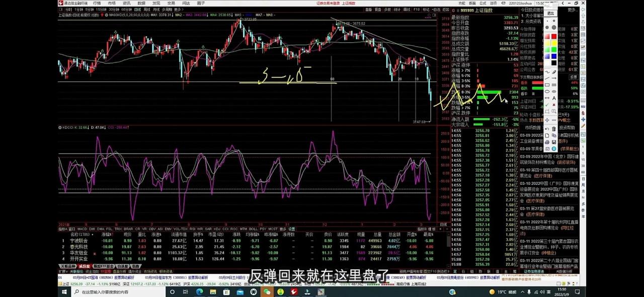Open the 圈子 menu

pos(201,3)
